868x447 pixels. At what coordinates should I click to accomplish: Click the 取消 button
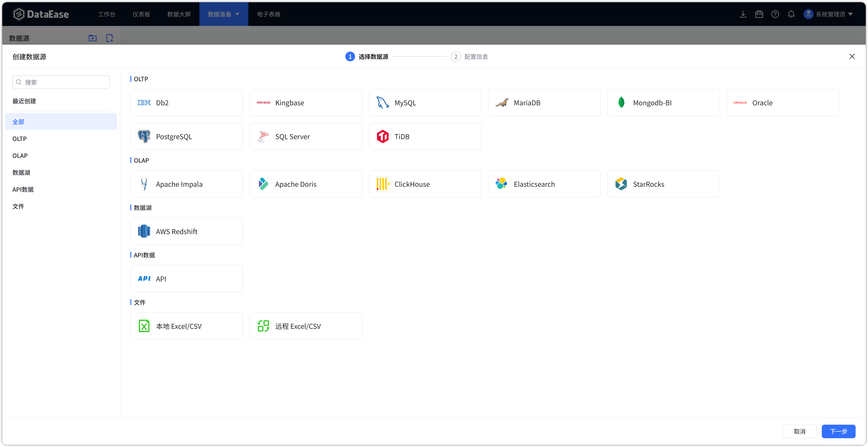(x=800, y=431)
